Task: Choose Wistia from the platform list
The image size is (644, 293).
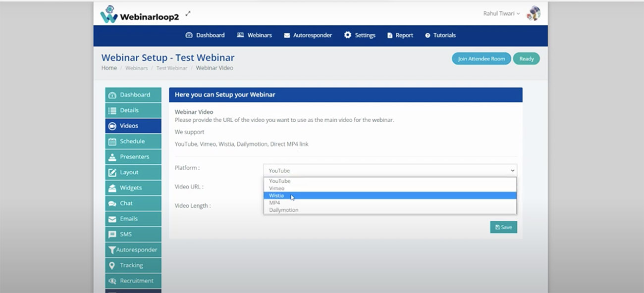Action: point(390,195)
